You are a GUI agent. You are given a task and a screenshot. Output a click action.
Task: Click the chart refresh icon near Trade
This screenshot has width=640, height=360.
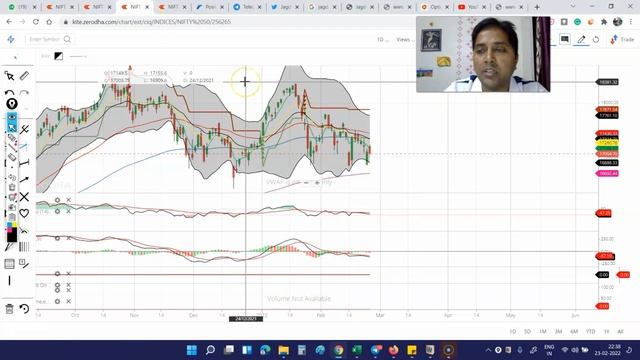coord(596,40)
